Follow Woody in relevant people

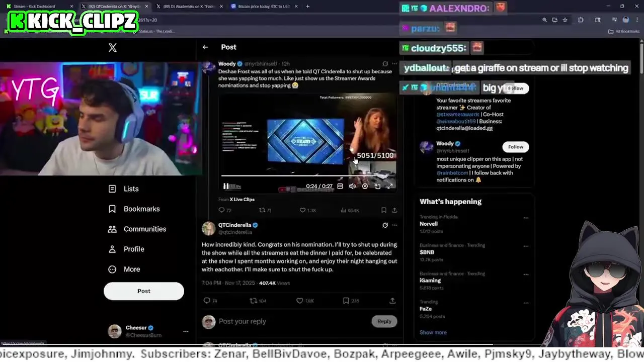point(515,147)
